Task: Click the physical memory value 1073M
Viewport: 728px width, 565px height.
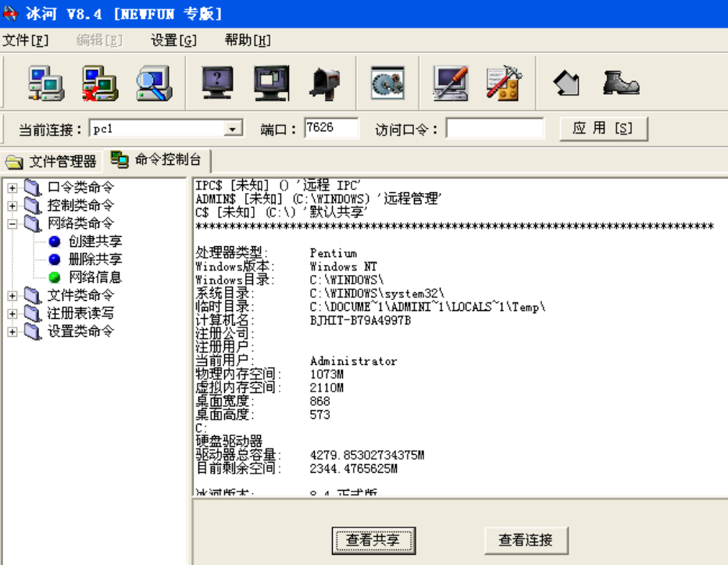Action: pyautogui.click(x=327, y=374)
